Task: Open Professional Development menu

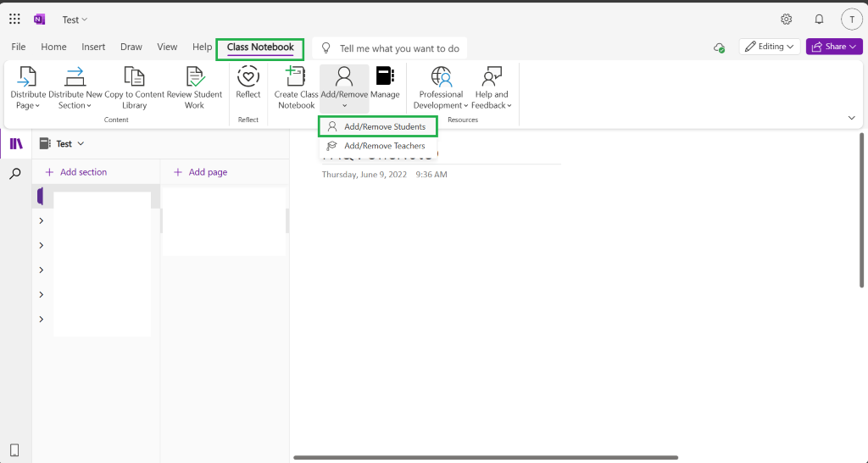Action: 441,87
